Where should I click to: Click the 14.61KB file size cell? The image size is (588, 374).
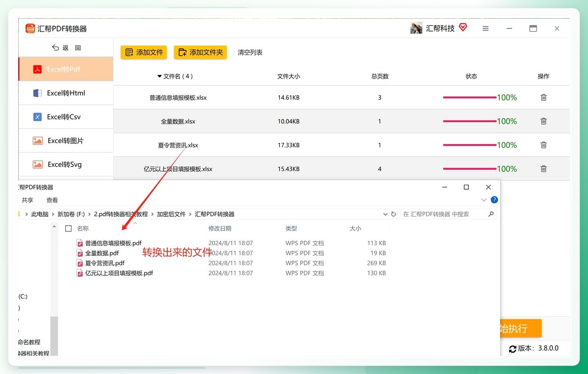(289, 98)
